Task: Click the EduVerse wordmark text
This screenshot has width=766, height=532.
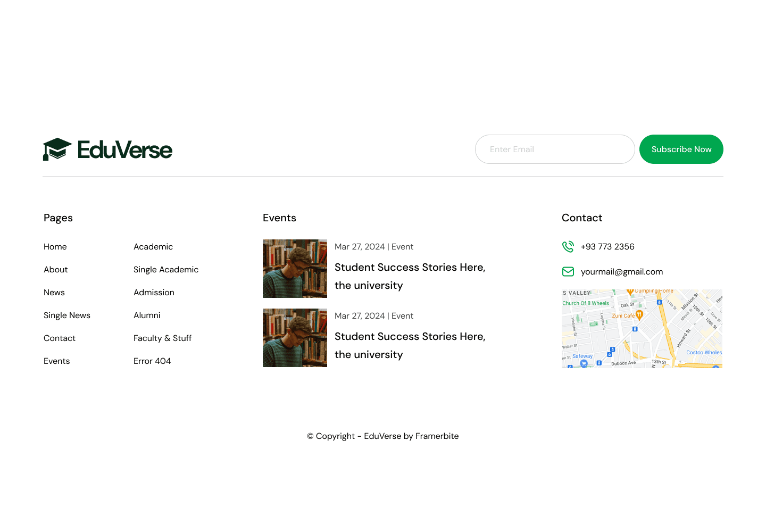Action: 125,149
